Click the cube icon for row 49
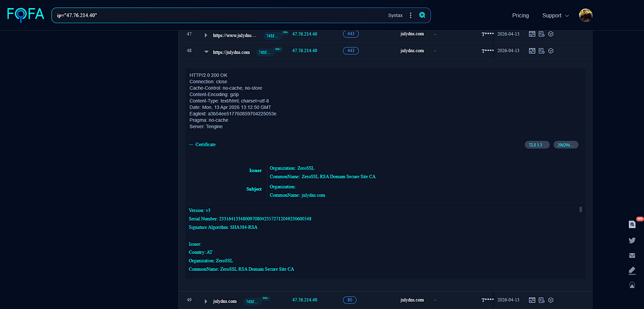Image resolution: width=644 pixels, height=309 pixels. 551,300
